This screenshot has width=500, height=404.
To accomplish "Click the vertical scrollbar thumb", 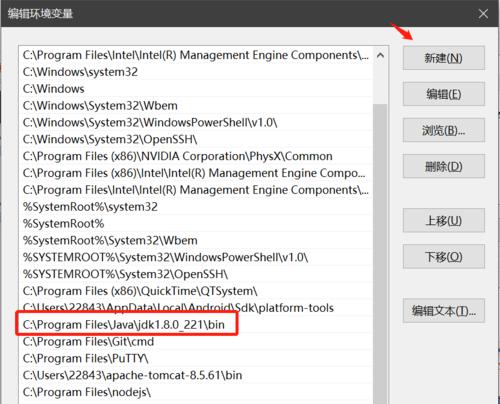I will coord(380,253).
